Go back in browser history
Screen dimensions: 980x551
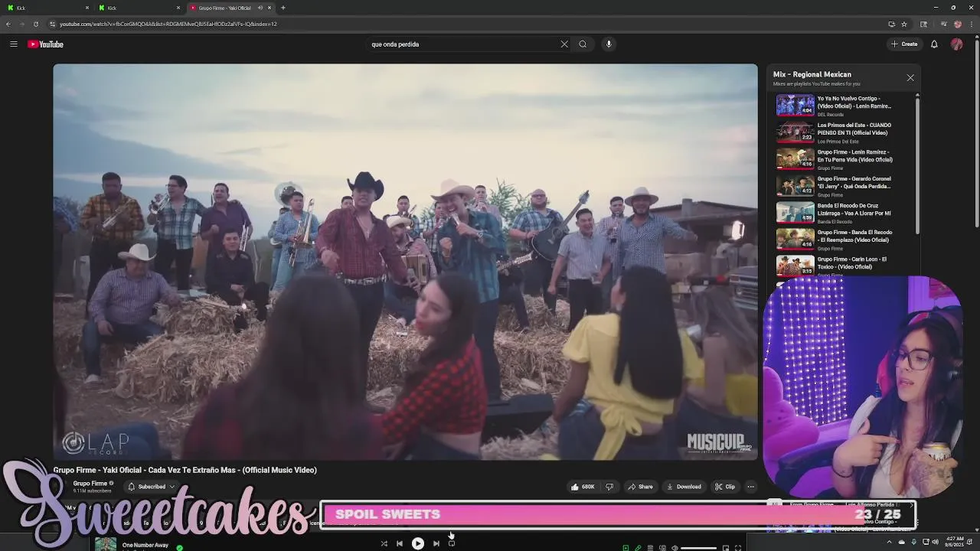(8, 24)
